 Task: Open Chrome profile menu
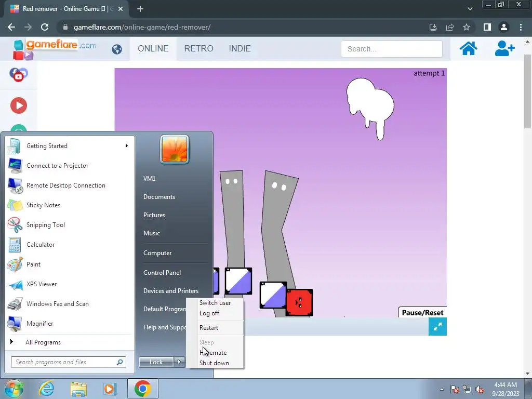point(504,27)
